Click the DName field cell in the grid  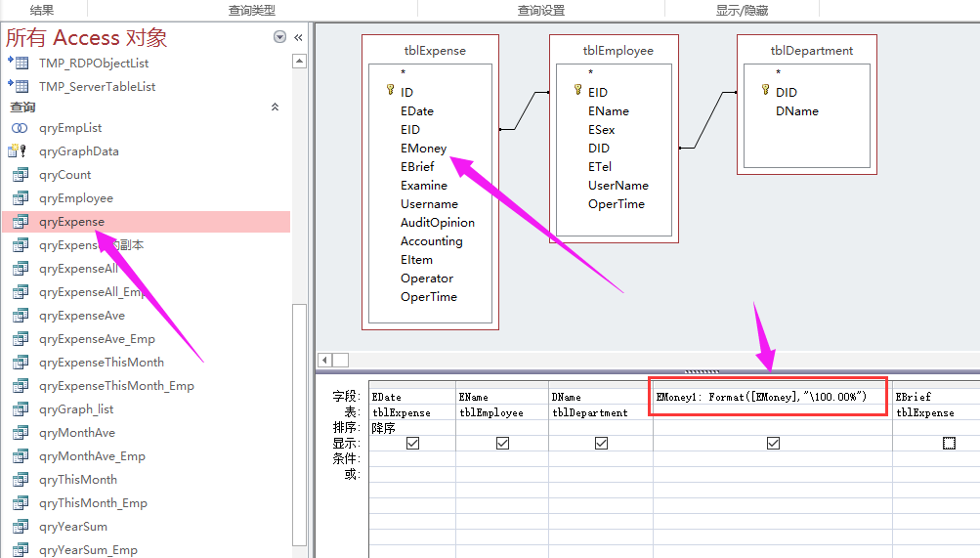pos(601,397)
